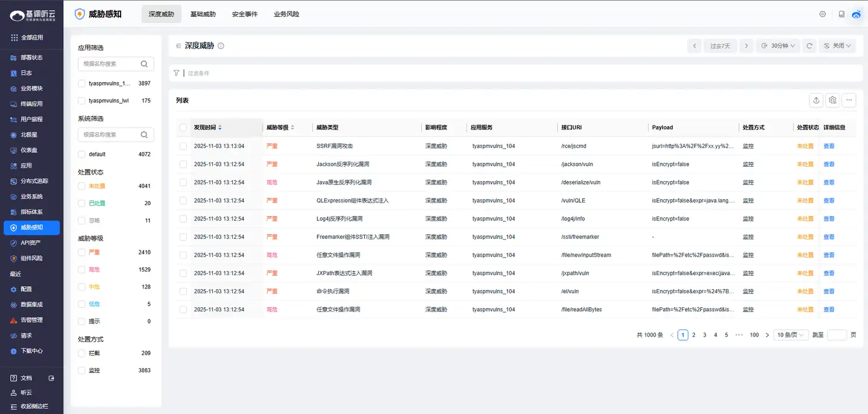Screen dimensions: 868x414
Task: Click the filter funnel icon
Action: point(177,73)
